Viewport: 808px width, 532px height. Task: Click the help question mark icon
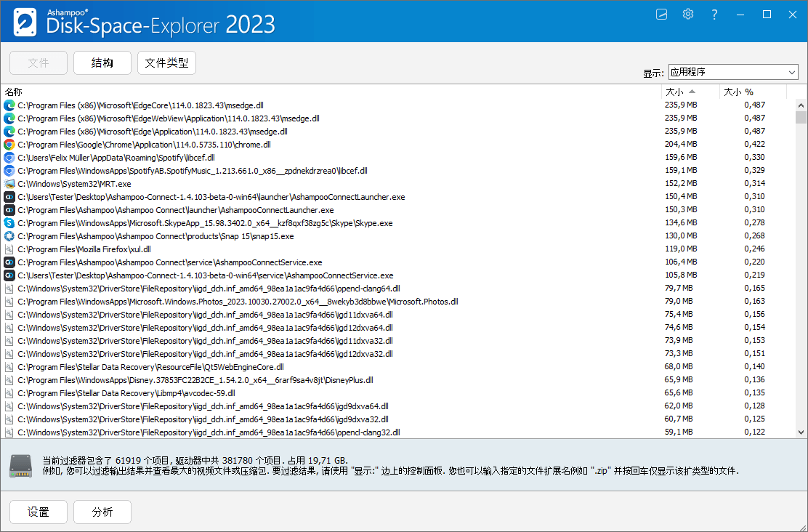(x=714, y=14)
